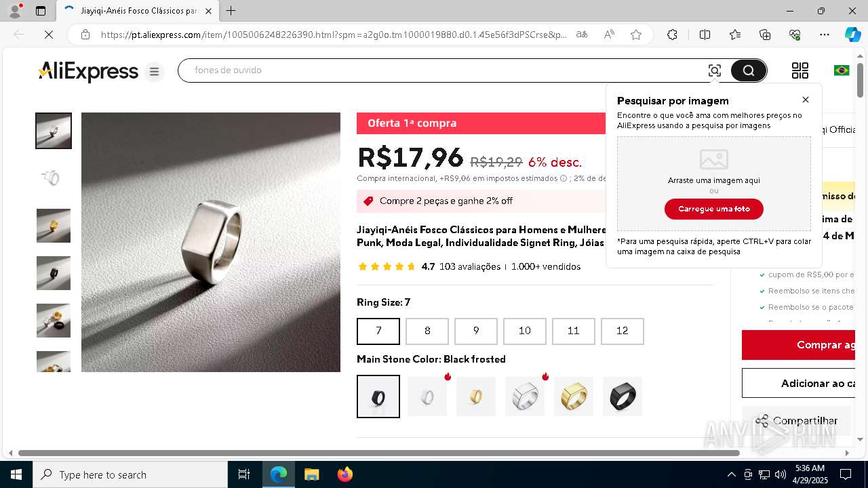Open the 103 avaliações reviews link

pos(470,266)
